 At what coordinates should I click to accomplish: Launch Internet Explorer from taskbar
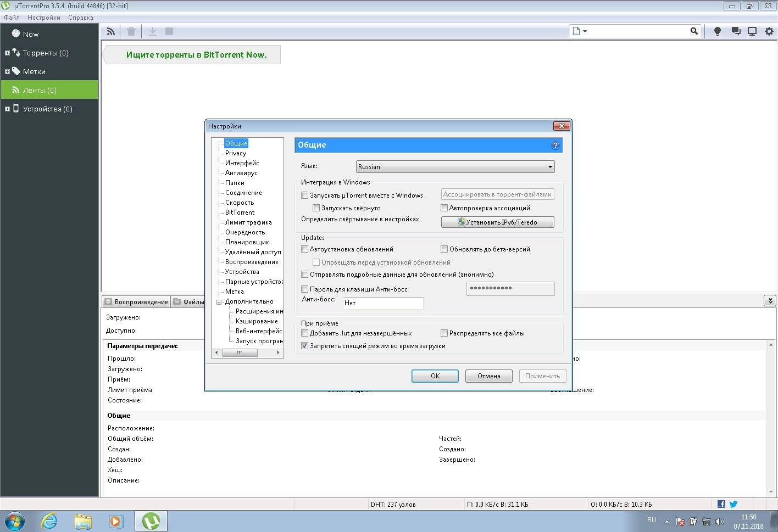click(49, 520)
